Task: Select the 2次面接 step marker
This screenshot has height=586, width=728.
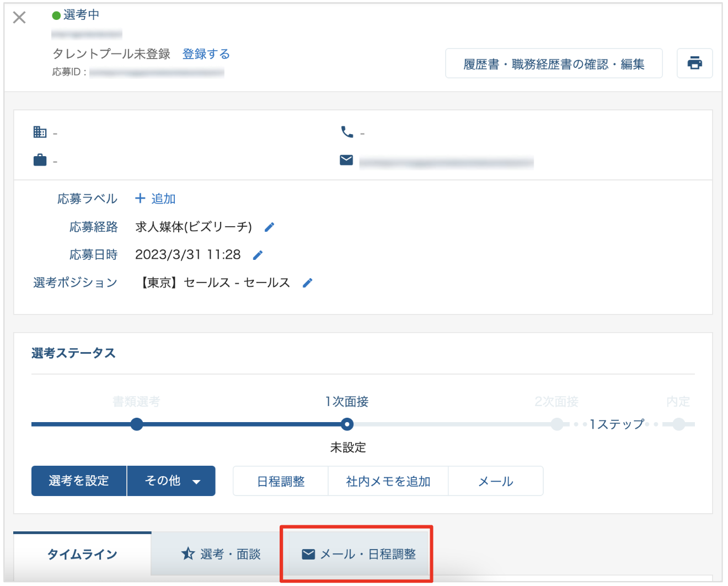Action: (x=557, y=424)
